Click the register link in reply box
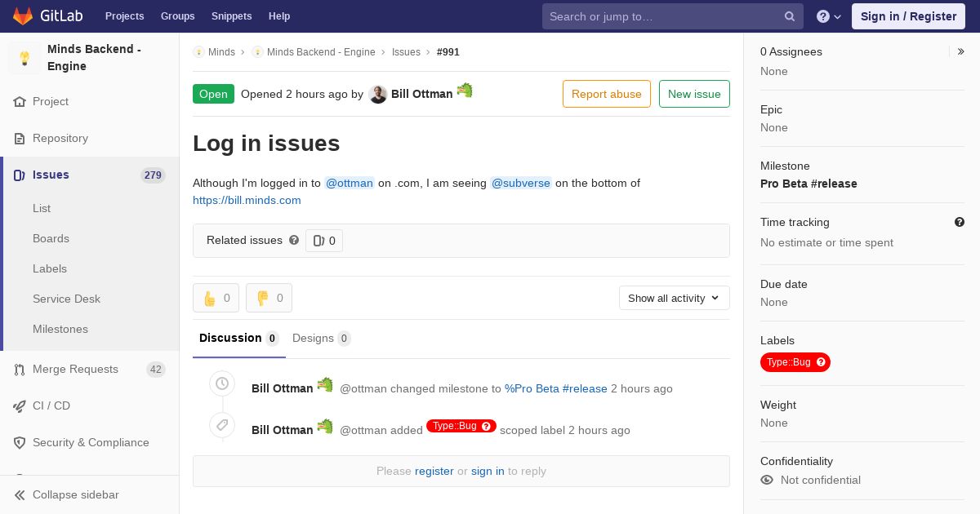Screen dimensions: 980x514 click(434, 471)
